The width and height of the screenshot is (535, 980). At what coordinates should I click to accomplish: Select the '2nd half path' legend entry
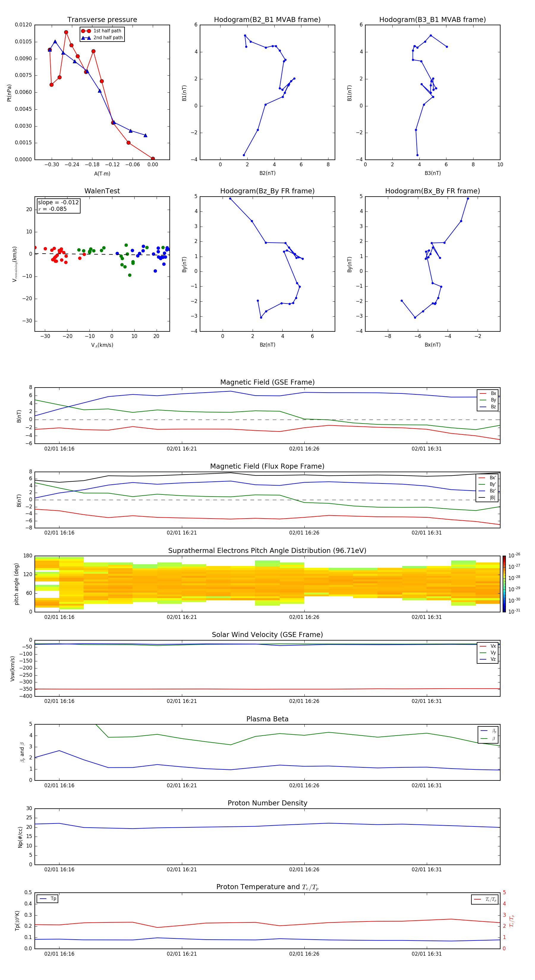click(102, 38)
